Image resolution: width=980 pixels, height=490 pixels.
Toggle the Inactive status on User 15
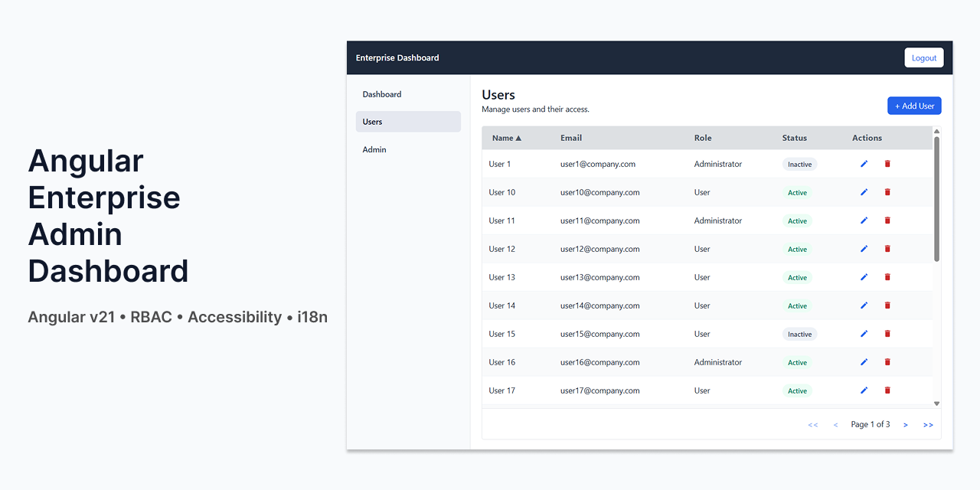[x=799, y=333]
